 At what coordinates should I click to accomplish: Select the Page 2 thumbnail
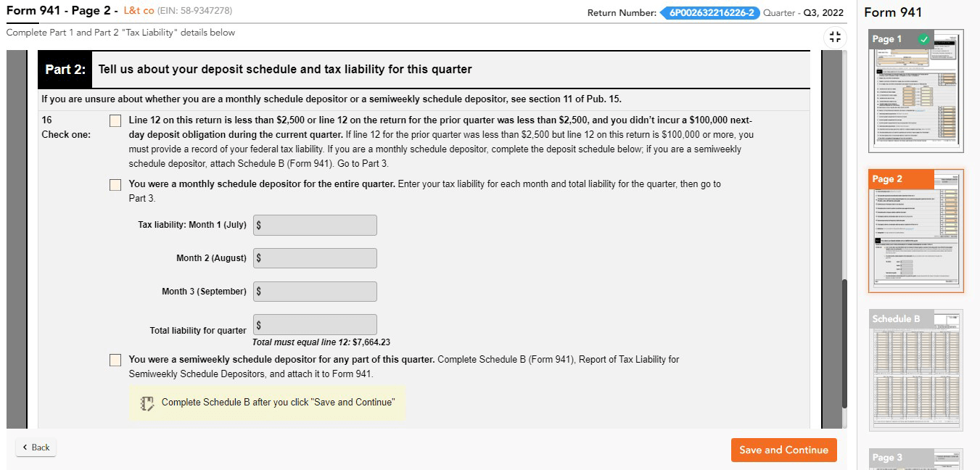coord(915,231)
